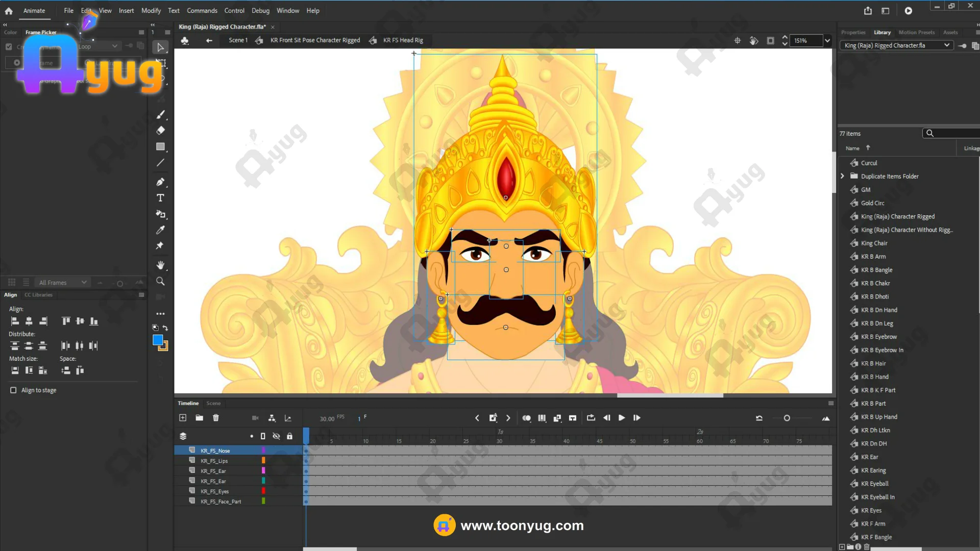980x551 pixels.
Task: Expand the Duplicate Items Folder
Action: click(843, 176)
